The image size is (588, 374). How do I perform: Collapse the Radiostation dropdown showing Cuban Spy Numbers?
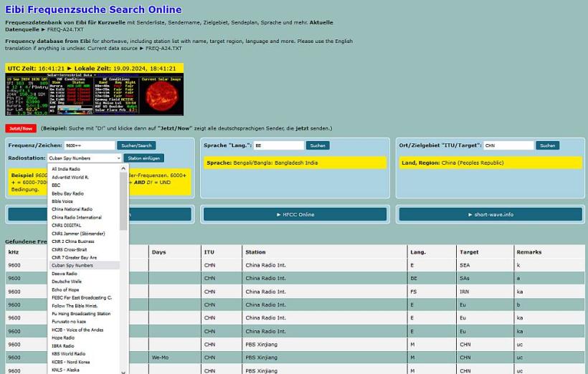point(85,158)
